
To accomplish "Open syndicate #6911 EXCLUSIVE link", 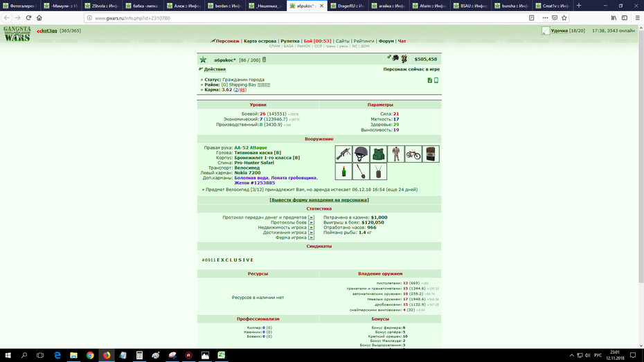I will (228, 260).
